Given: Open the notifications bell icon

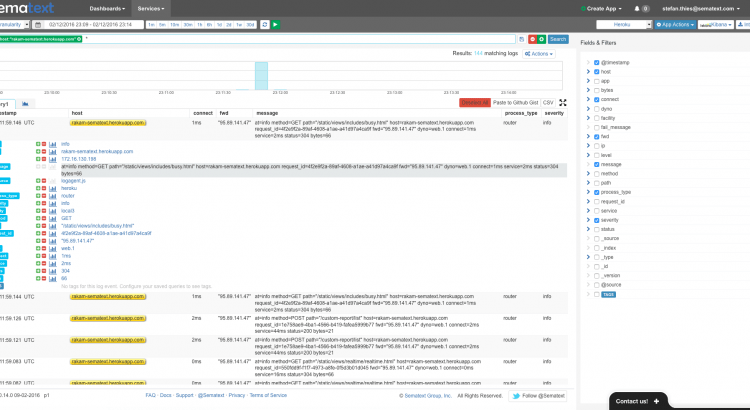Looking at the screenshot, I should (x=637, y=9).
